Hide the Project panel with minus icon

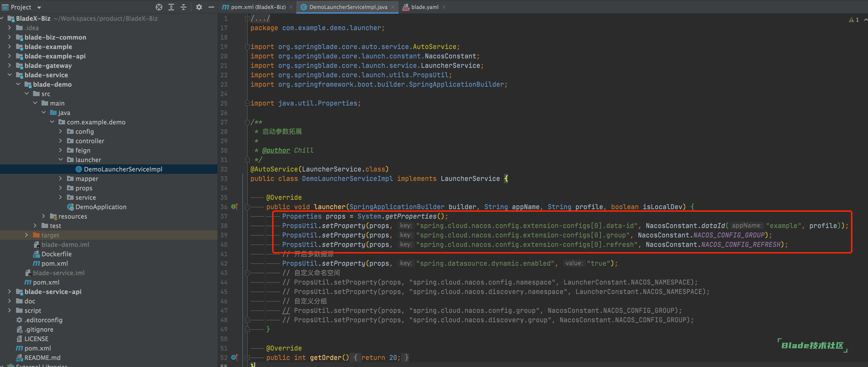pos(211,7)
